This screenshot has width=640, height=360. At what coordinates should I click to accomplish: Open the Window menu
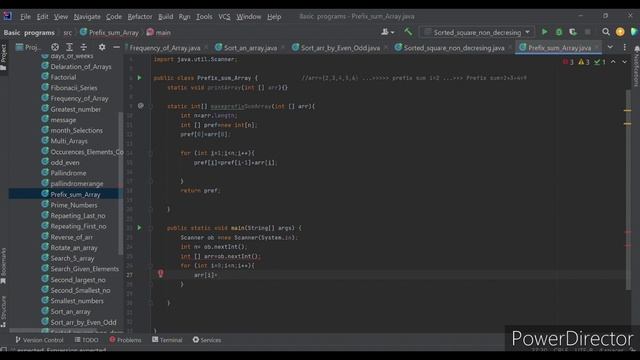click(x=249, y=17)
